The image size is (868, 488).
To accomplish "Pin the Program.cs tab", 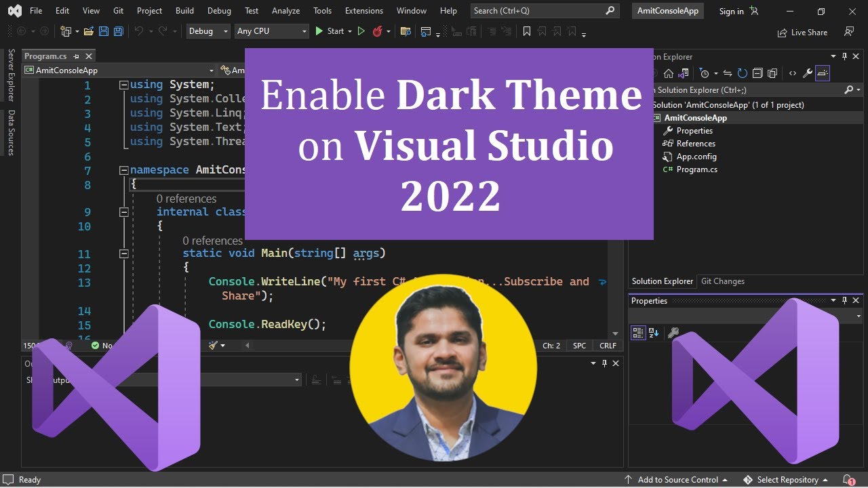I will pyautogui.click(x=77, y=56).
